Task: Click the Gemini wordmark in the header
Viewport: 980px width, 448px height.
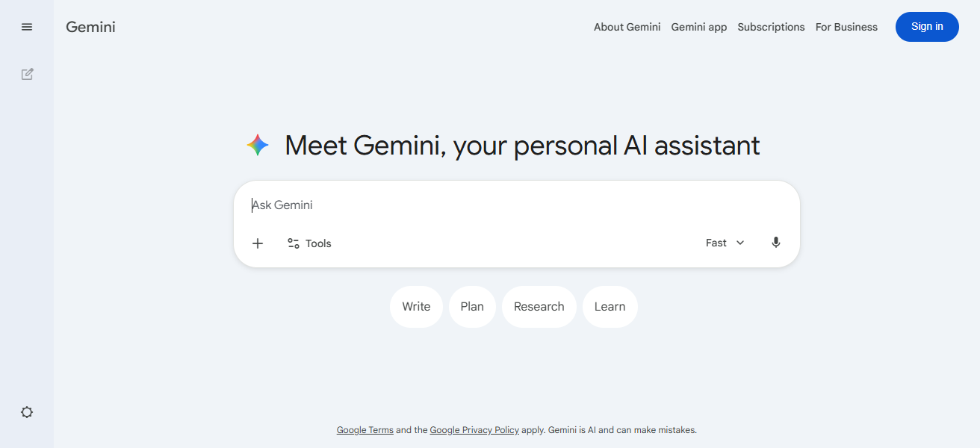Action: coord(90,27)
